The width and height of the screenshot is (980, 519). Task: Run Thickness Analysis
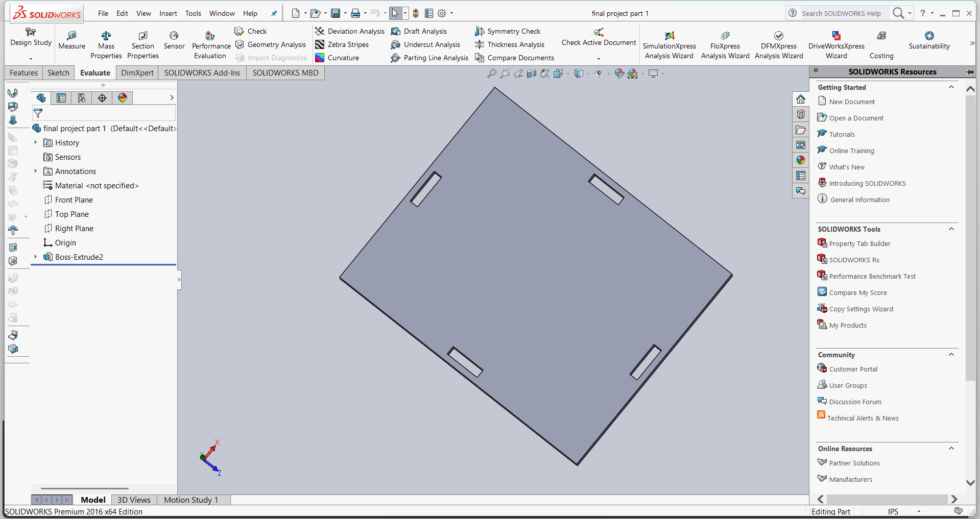pyautogui.click(x=510, y=44)
